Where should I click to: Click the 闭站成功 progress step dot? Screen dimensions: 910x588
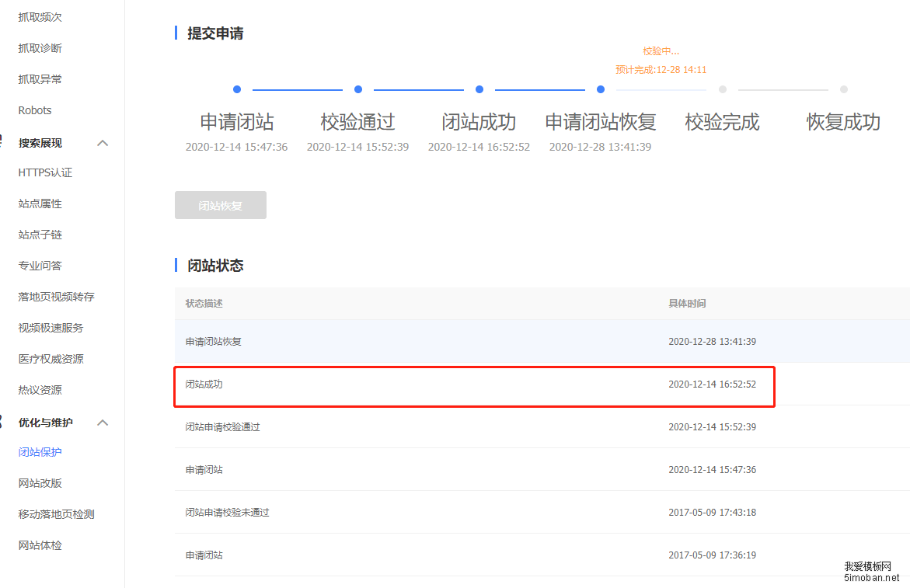tap(479, 89)
